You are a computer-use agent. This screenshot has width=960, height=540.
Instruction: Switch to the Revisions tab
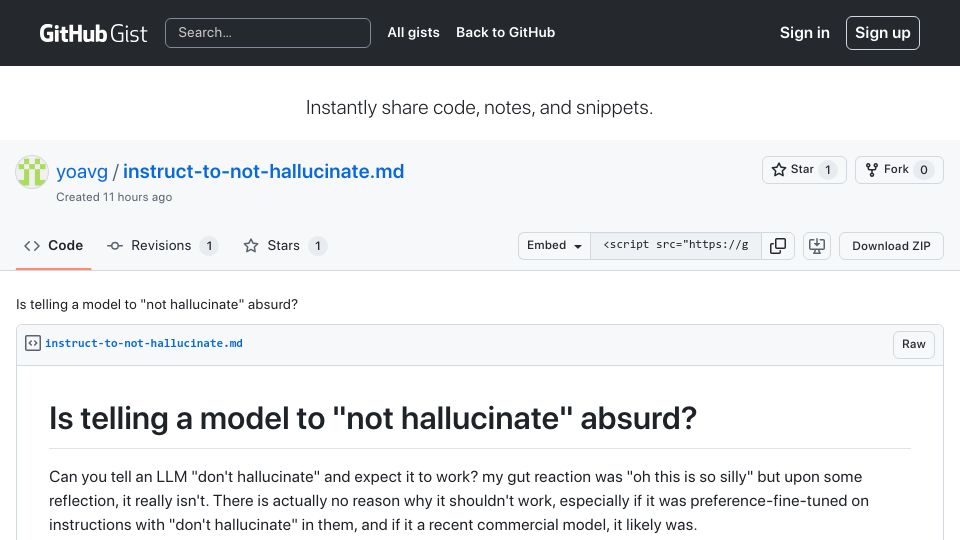[162, 246]
